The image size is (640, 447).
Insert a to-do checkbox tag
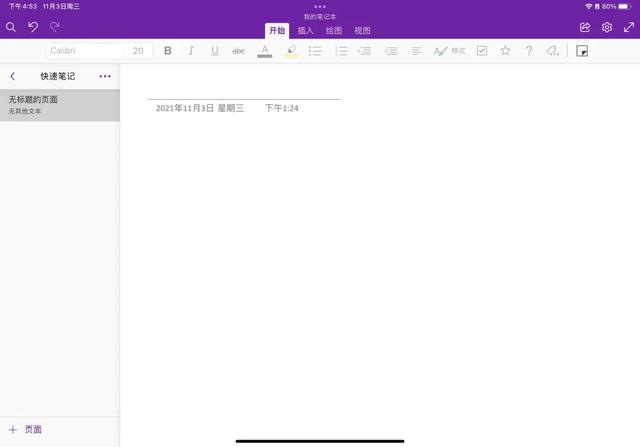pos(482,51)
